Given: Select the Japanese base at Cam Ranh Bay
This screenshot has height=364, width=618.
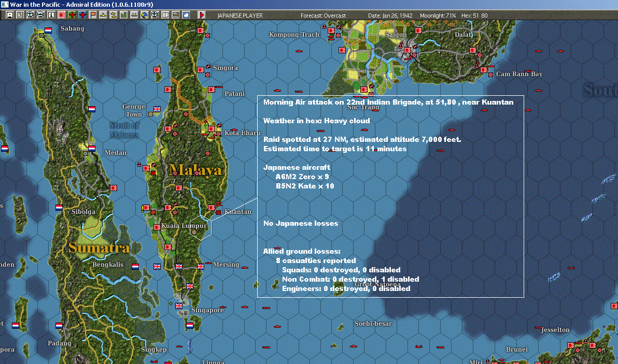Looking at the screenshot, I should click(x=484, y=70).
